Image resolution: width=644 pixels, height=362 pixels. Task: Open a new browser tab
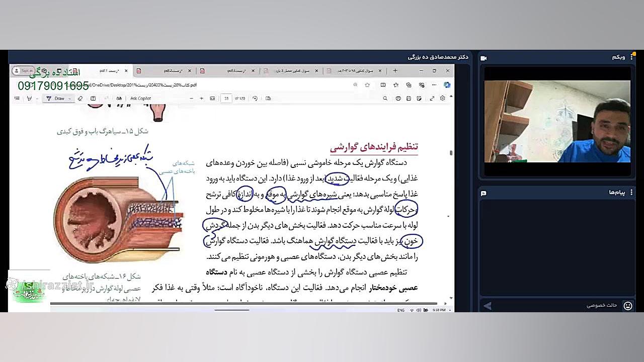[x=395, y=71]
